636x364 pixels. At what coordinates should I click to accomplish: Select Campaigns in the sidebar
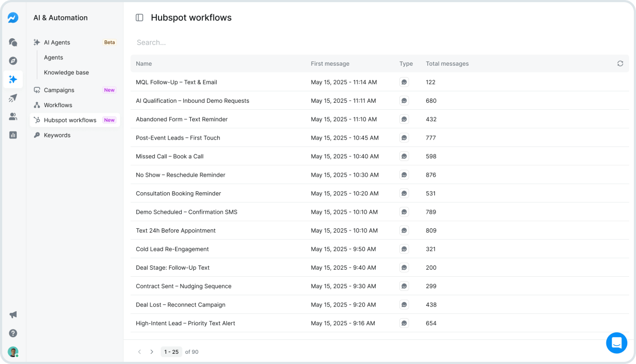point(59,90)
